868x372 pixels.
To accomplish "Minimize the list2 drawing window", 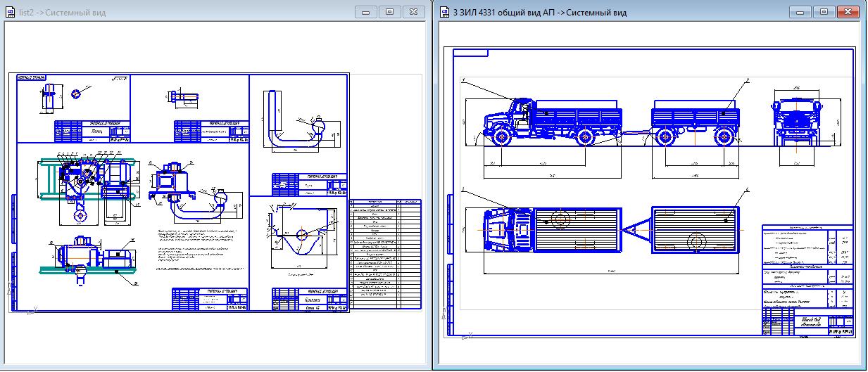I will [x=365, y=12].
